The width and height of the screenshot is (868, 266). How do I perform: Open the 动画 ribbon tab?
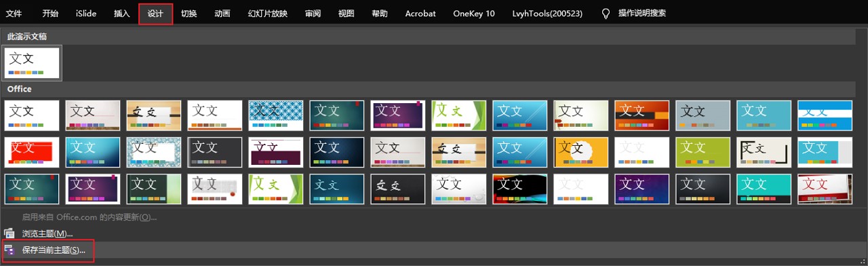point(222,14)
